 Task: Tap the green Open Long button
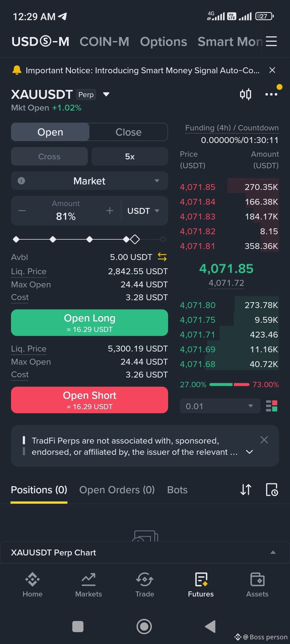click(x=89, y=323)
